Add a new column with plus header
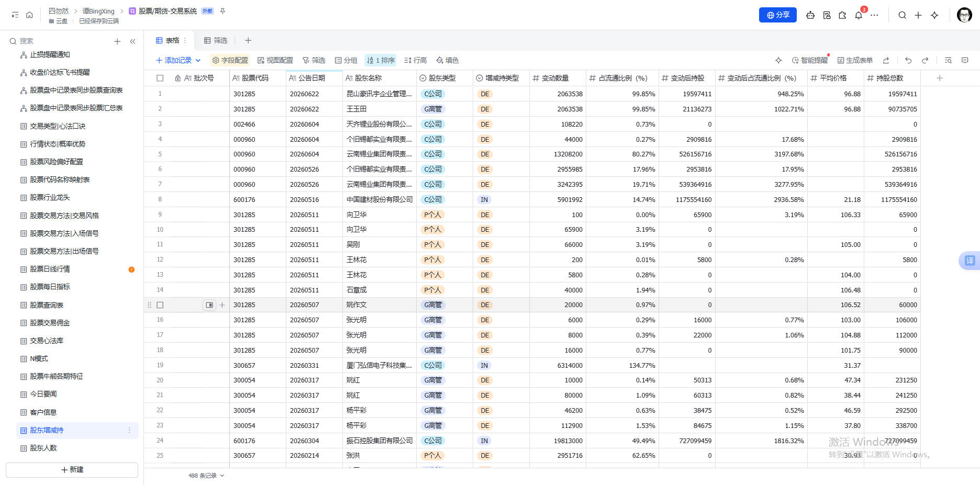 pyautogui.click(x=940, y=78)
